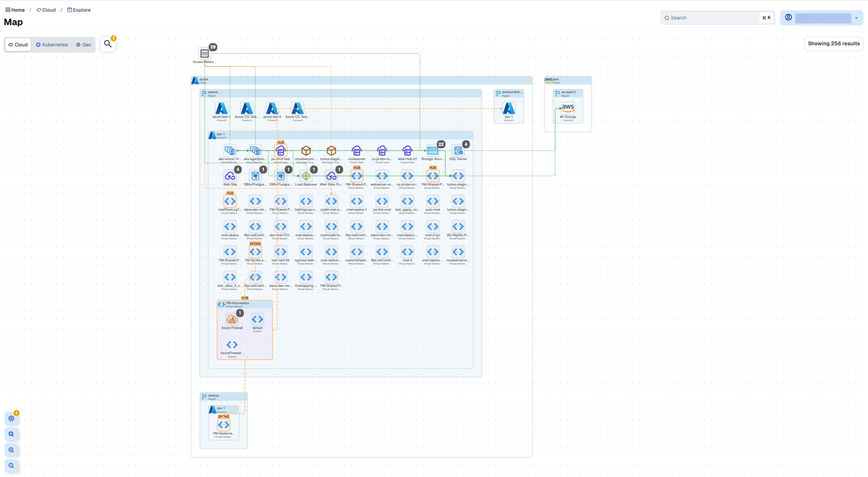Screen dimensions: 868x477
Task: Select the pulkit-vnet-e virtual network
Action: pyautogui.click(x=331, y=201)
